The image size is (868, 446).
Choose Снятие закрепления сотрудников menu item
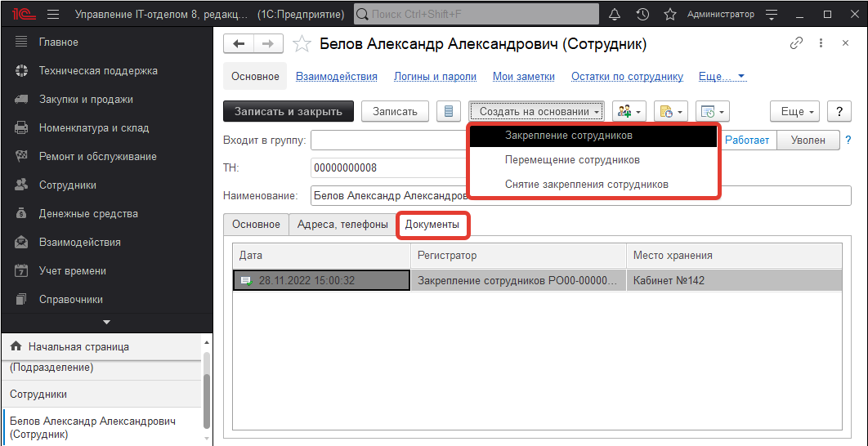[594, 185]
